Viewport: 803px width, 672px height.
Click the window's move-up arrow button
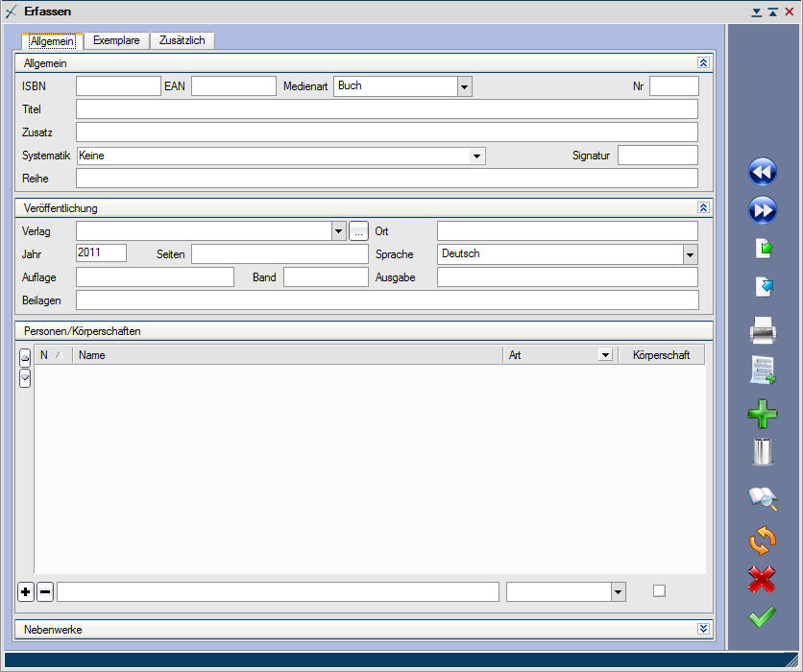(x=773, y=12)
